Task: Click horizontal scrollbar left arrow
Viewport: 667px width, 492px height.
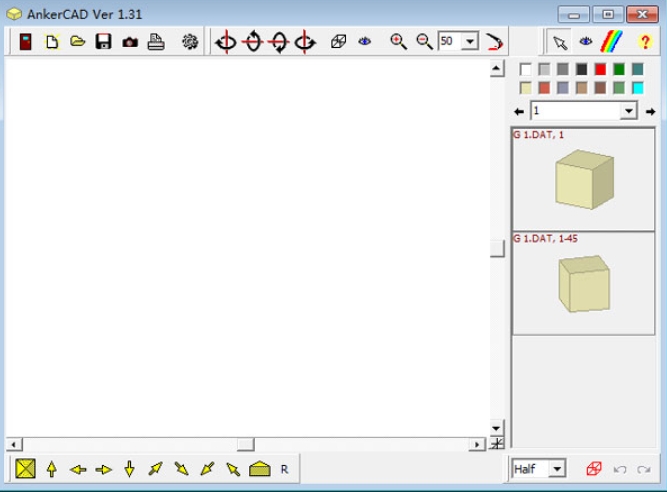Action: [x=14, y=444]
